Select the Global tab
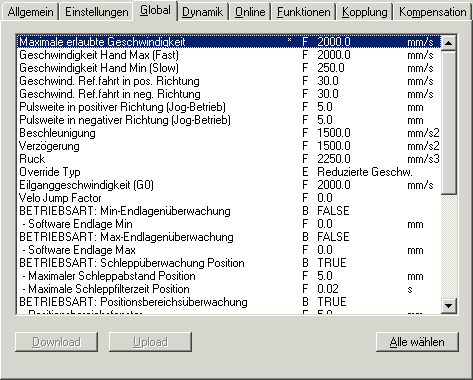The image size is (473, 380). click(x=155, y=10)
